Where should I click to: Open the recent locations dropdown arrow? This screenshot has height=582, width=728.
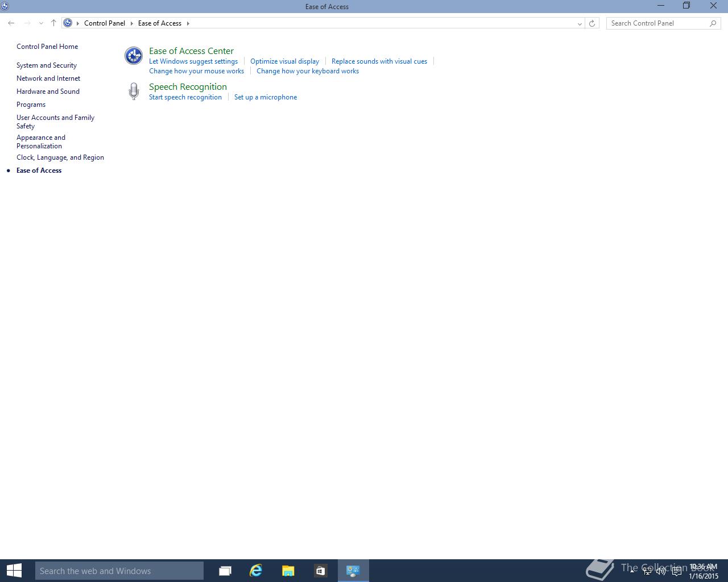click(x=41, y=23)
